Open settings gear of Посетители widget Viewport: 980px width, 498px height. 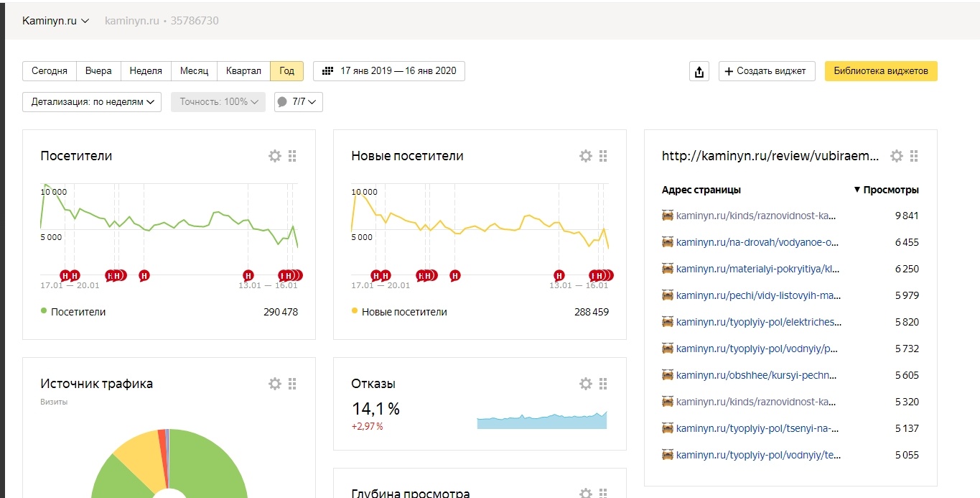275,156
